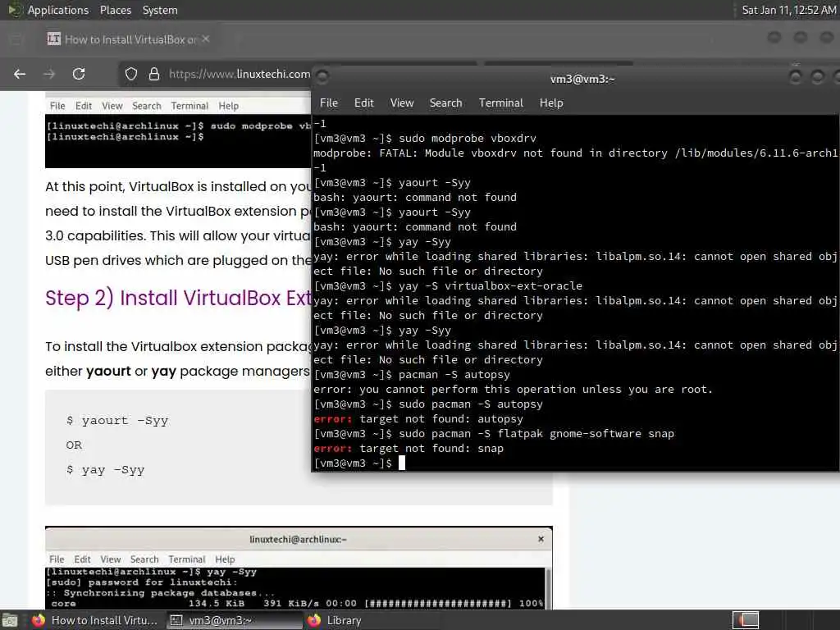Click the linuxtechi@archlinux terminal screenshot image
The height and width of the screenshot is (630, 840).
(x=299, y=568)
